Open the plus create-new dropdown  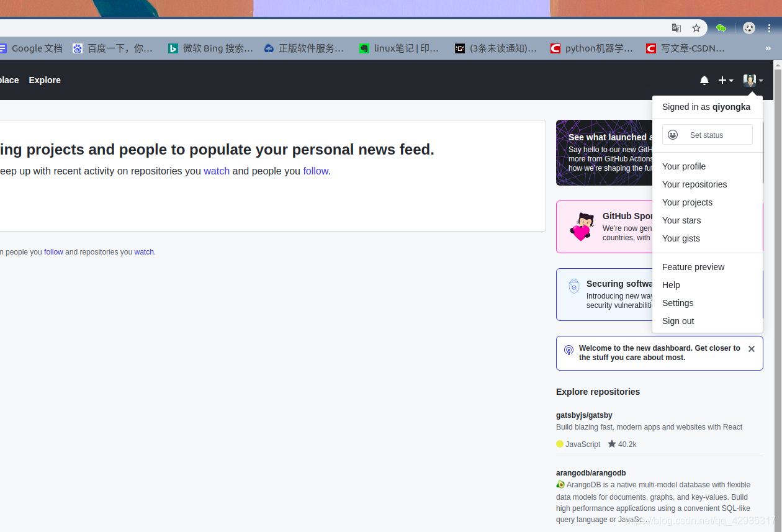[726, 80]
